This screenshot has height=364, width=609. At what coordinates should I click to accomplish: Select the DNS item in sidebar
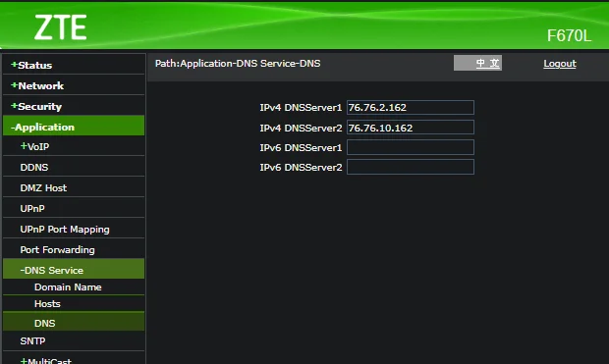[74, 323]
